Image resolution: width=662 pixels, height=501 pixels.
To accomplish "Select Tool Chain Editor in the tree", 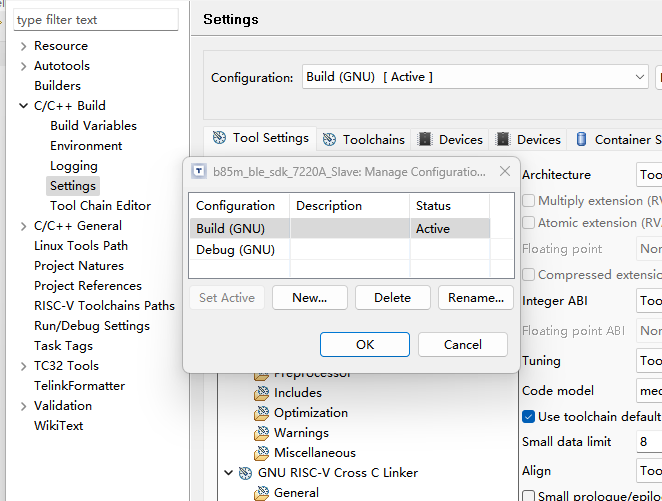I will click(100, 206).
